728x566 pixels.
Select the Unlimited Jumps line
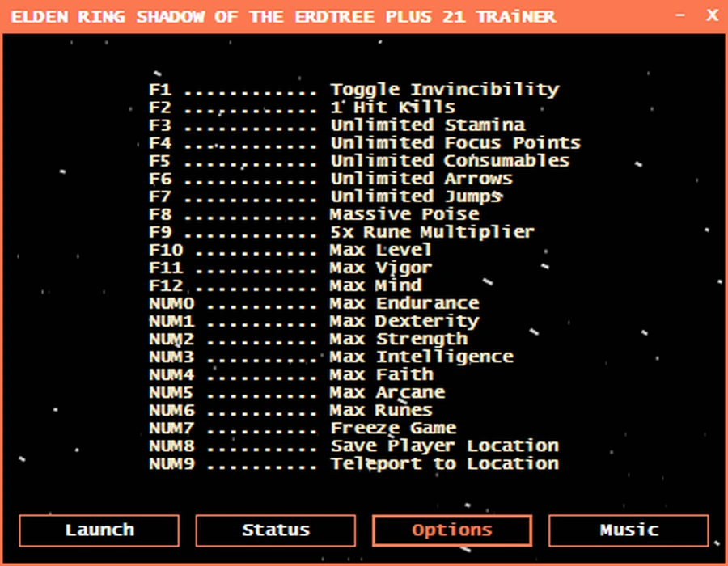tap(325, 196)
